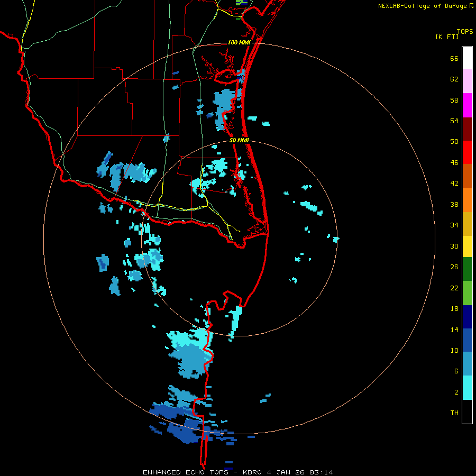Click the dark red legend swatch
This screenshot has height=476, width=476.
point(467,129)
